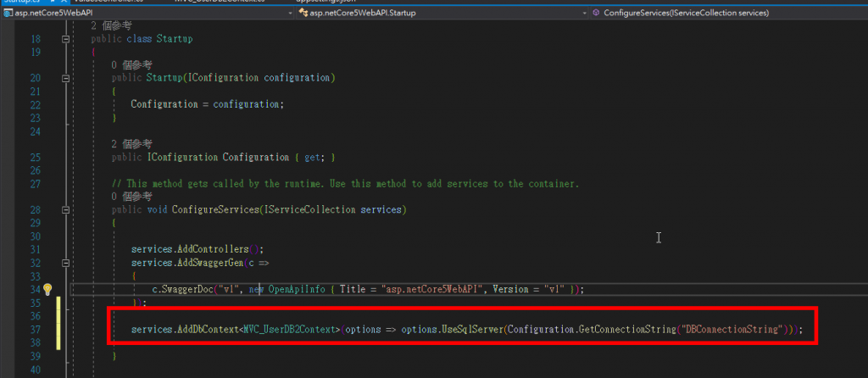Click UseSqlServer on line 37
Viewport: 868px width, 378px height.
click(x=471, y=330)
